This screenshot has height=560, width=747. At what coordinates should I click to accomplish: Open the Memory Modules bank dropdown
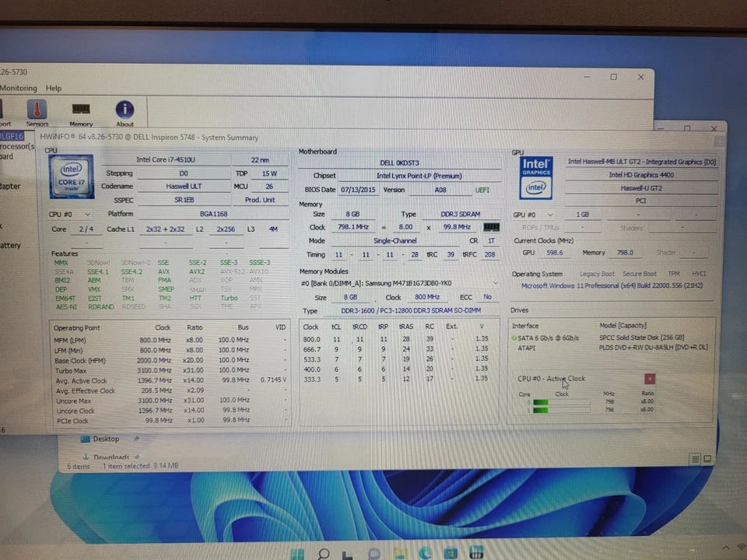tap(495, 283)
